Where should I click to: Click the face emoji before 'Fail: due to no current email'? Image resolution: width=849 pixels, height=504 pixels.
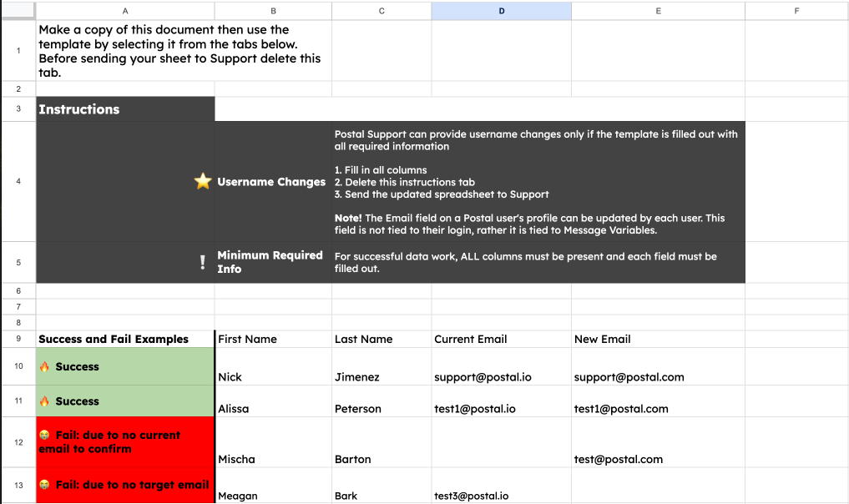pos(45,436)
